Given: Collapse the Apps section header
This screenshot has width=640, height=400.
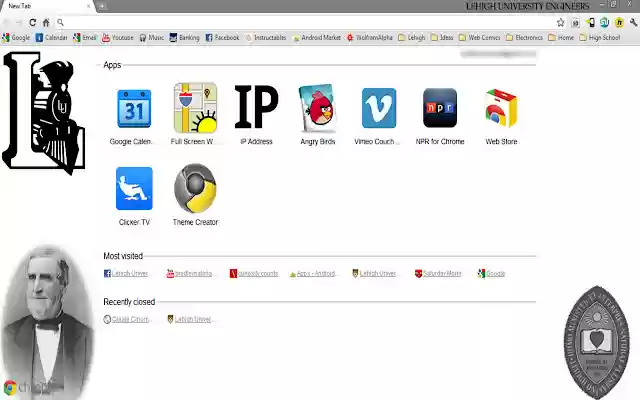Looking at the screenshot, I should pos(112,65).
